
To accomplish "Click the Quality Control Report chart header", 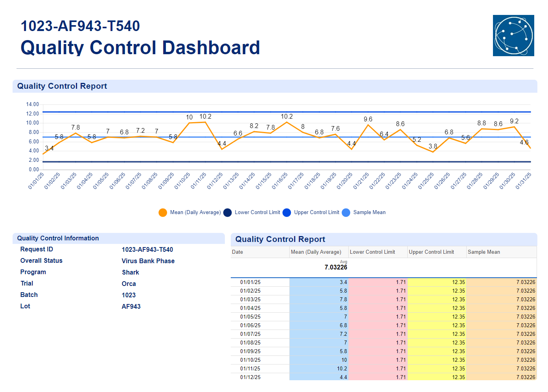I will tap(62, 86).
